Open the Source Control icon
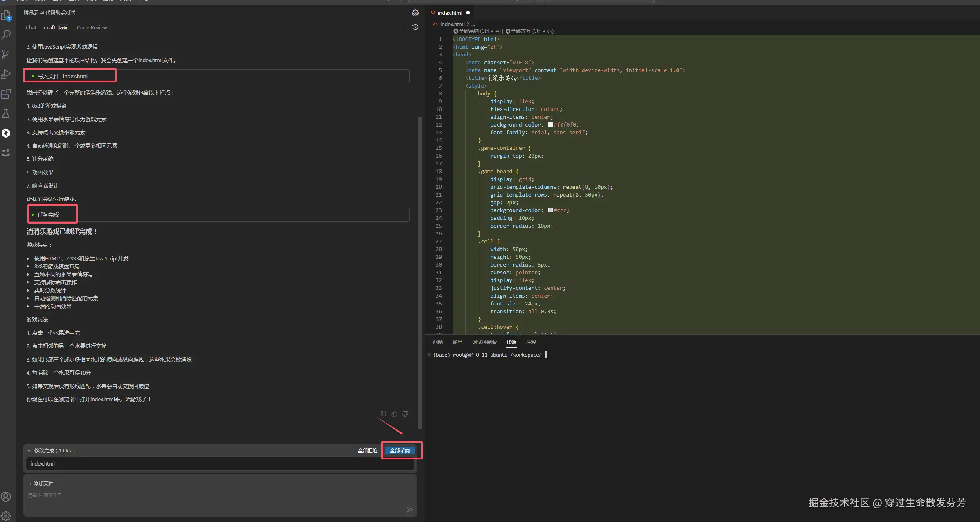 (x=6, y=54)
